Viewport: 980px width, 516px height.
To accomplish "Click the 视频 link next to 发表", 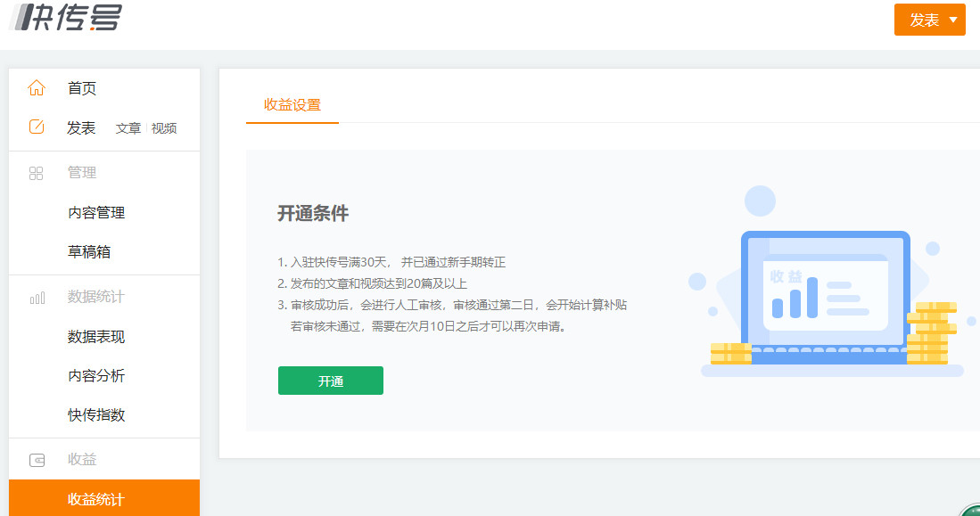I will (x=164, y=128).
